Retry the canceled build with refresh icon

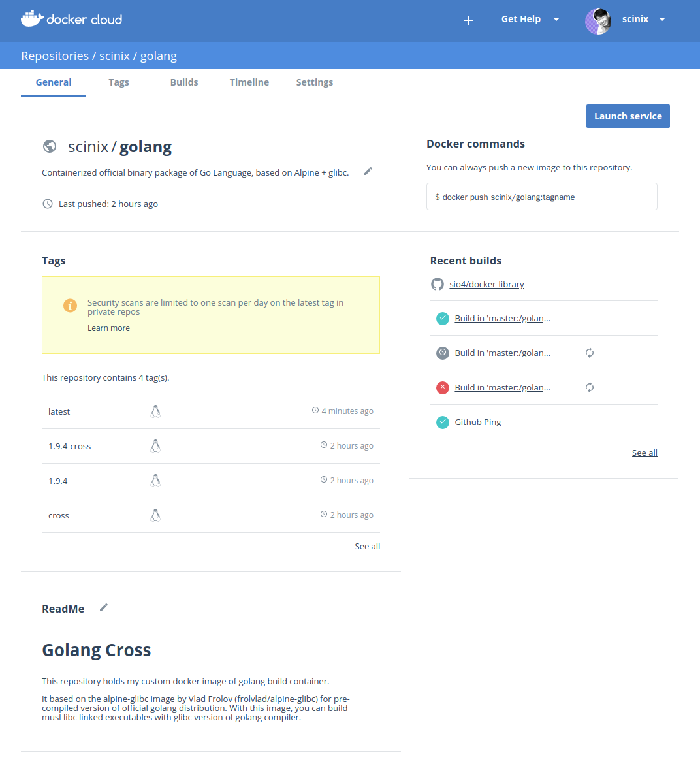589,353
